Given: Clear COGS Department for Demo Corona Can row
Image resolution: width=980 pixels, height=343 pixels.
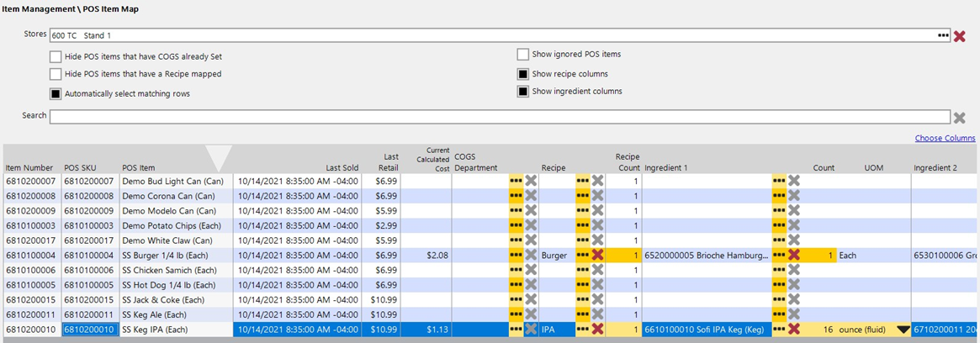Looking at the screenshot, I should (531, 196).
